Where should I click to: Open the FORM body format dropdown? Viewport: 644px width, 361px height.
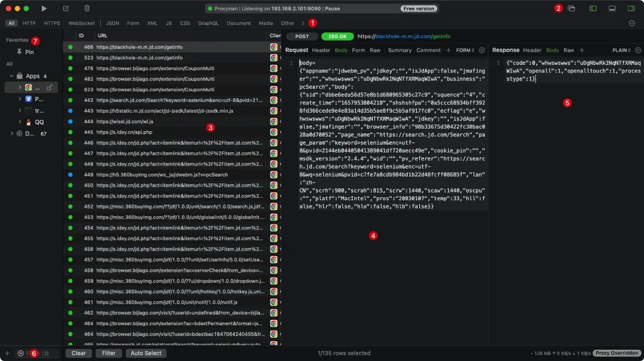pyautogui.click(x=465, y=50)
